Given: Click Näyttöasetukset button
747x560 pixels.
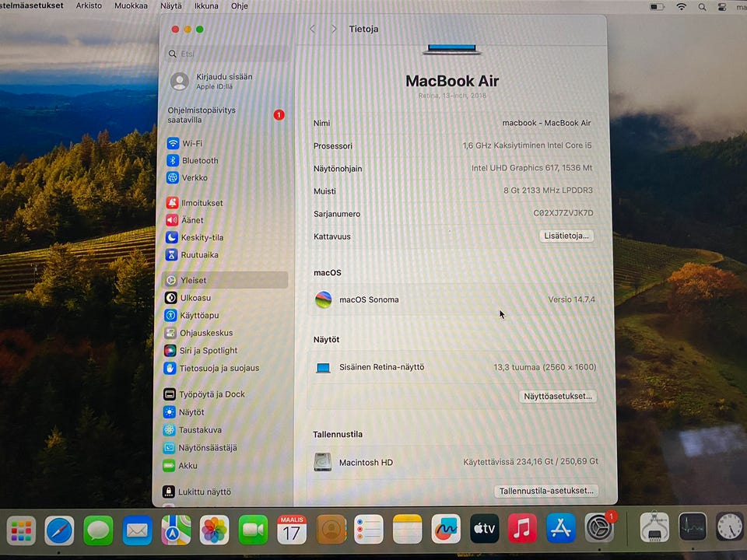Looking at the screenshot, I should (557, 396).
